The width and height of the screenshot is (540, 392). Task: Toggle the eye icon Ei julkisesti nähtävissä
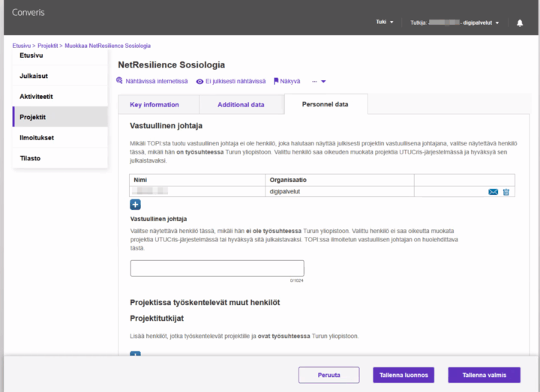tap(199, 82)
